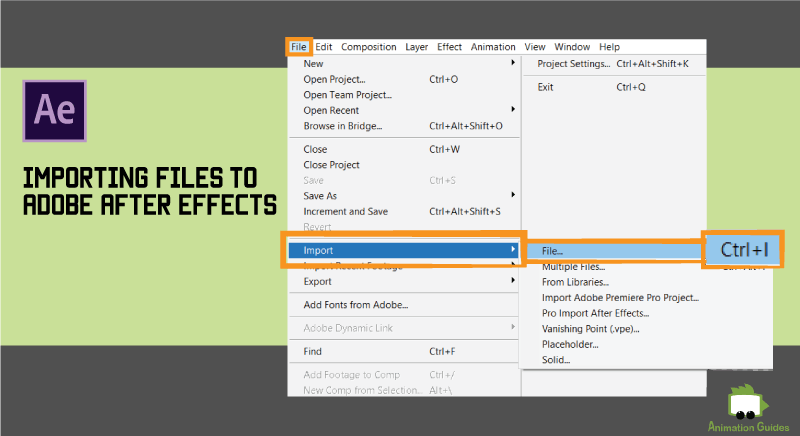Select Find menu entry

click(404, 351)
